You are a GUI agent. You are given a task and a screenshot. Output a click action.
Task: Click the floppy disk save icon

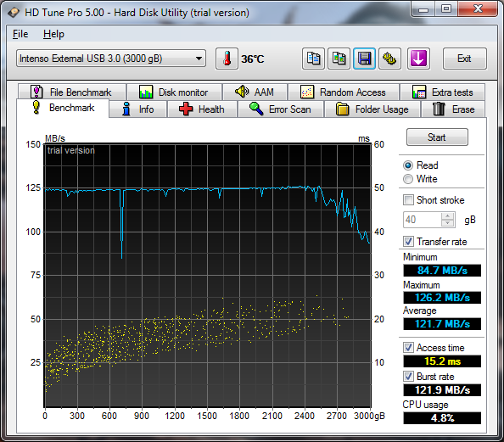click(364, 59)
